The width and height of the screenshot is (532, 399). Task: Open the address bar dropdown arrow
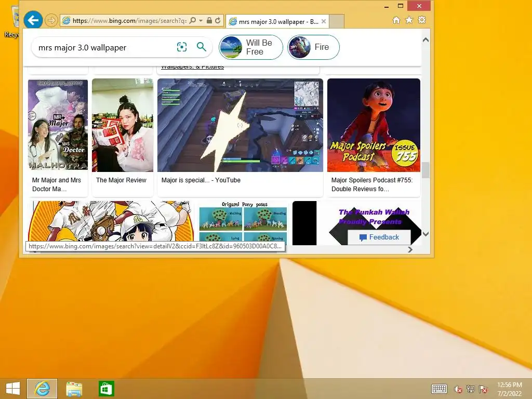click(x=201, y=20)
